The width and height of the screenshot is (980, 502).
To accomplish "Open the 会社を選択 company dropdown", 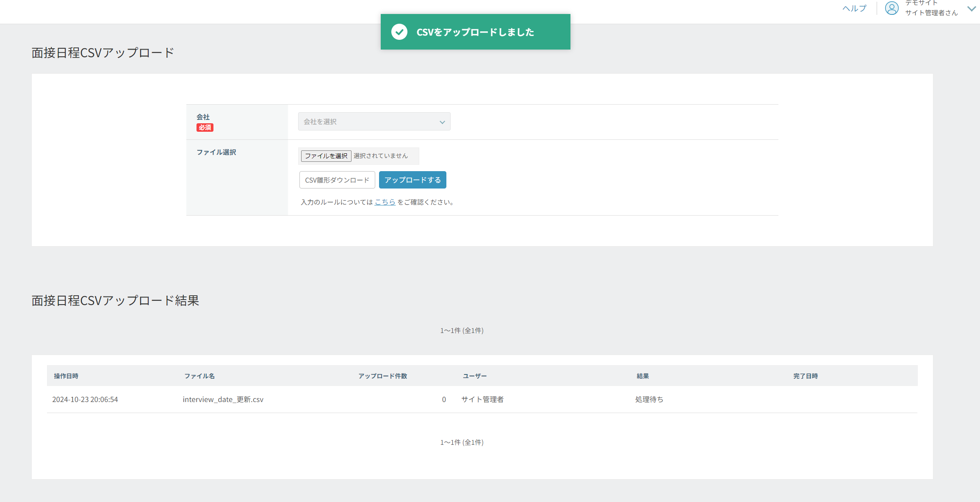I will (x=368, y=122).
